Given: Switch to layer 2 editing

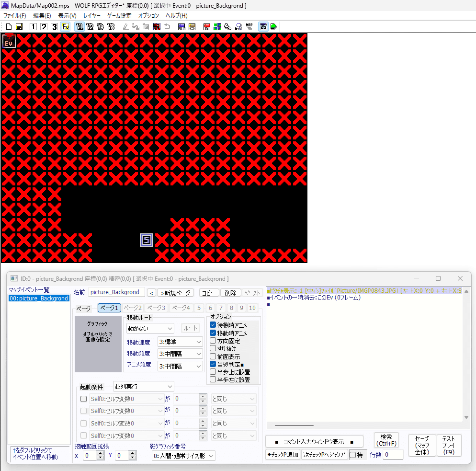Looking at the screenshot, I should 44,27.
